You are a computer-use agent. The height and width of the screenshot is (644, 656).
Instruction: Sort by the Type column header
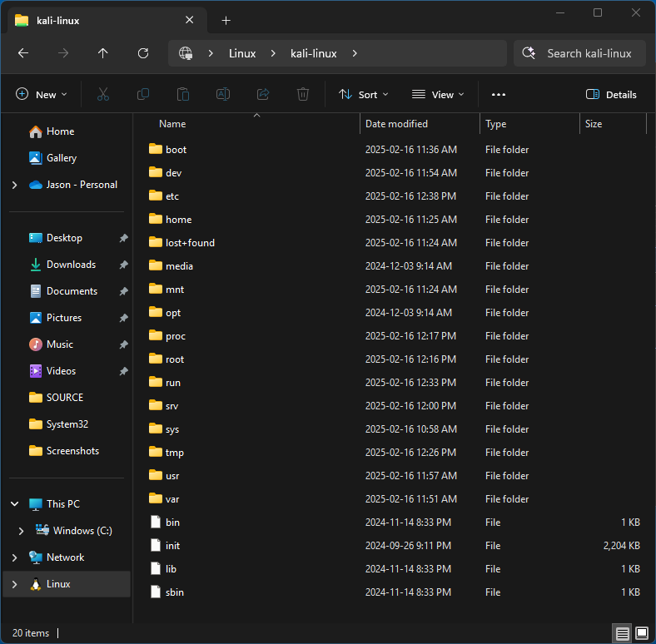[495, 124]
